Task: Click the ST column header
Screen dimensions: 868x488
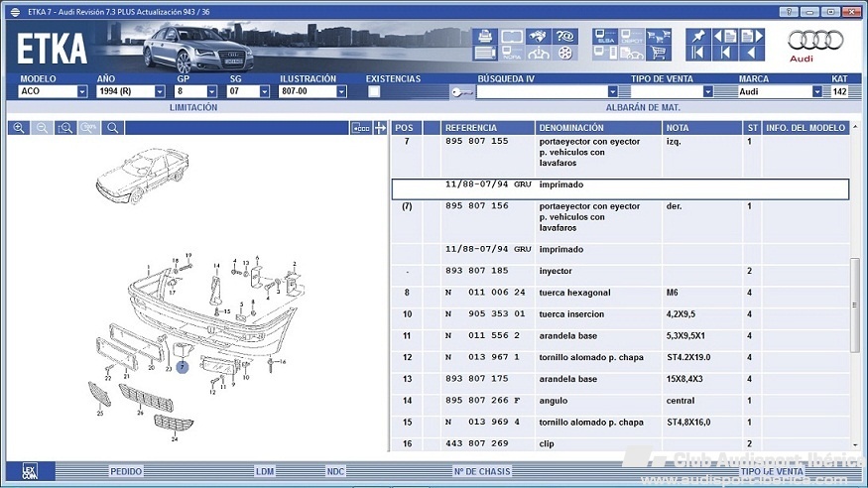Action: coord(752,128)
